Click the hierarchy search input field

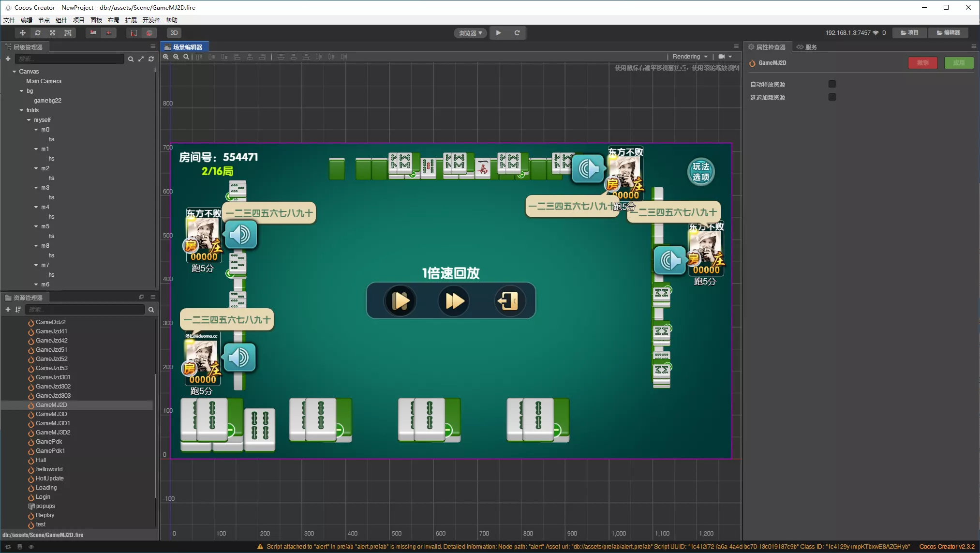[x=70, y=59]
